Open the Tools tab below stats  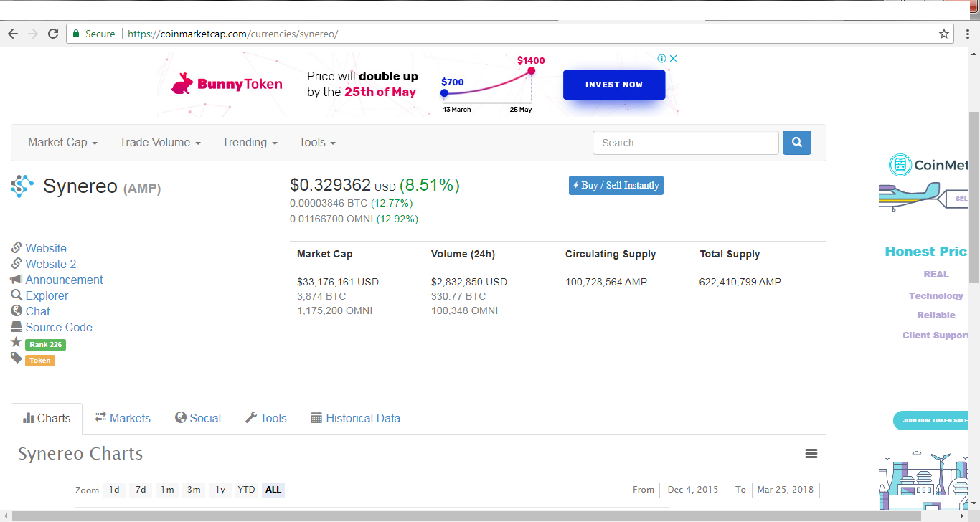click(265, 418)
